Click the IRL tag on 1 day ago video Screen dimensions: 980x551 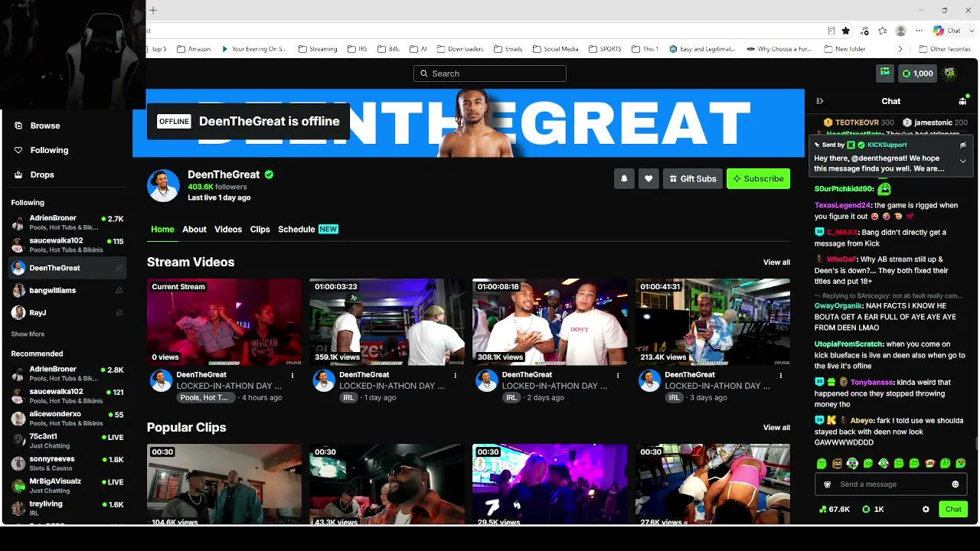348,398
